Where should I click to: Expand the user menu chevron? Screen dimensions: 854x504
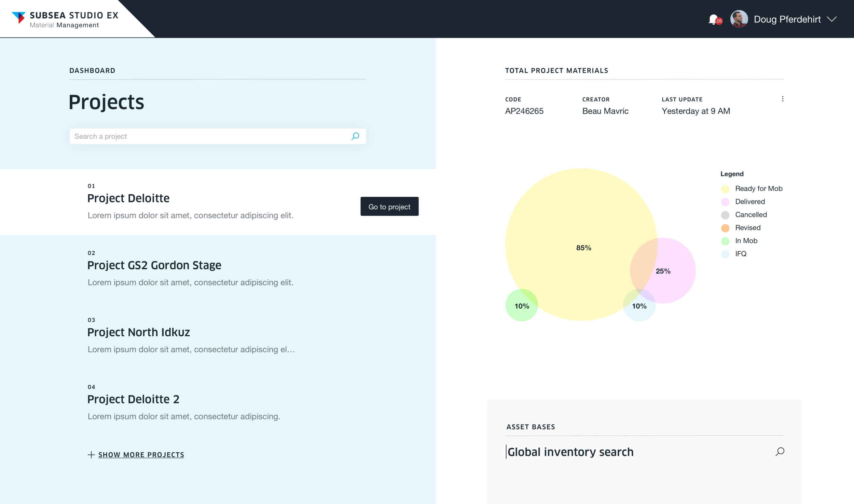point(832,19)
